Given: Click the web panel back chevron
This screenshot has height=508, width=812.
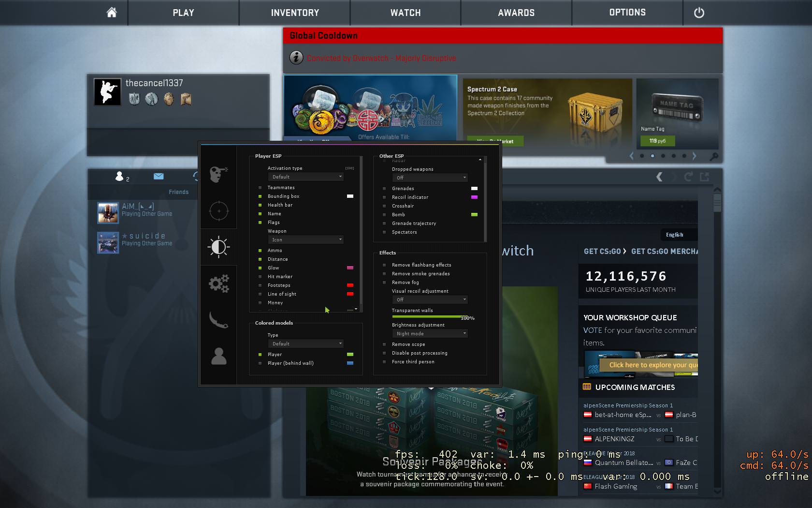Looking at the screenshot, I should 659,177.
